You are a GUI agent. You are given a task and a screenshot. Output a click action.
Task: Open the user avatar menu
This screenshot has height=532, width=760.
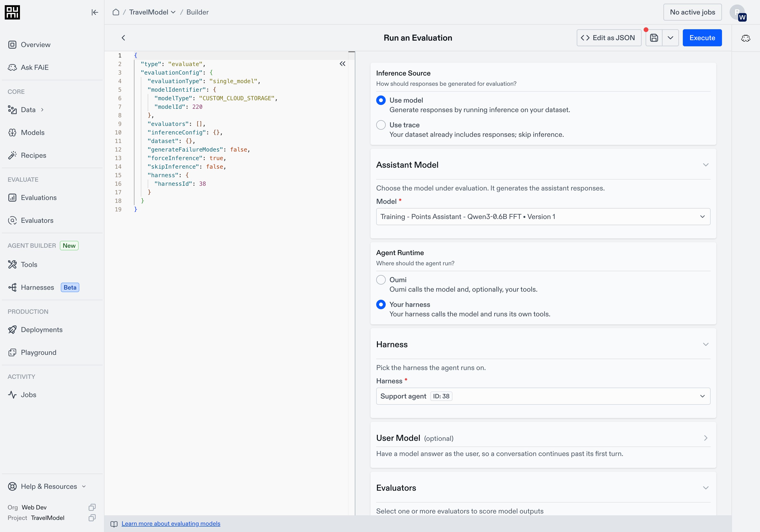point(738,13)
